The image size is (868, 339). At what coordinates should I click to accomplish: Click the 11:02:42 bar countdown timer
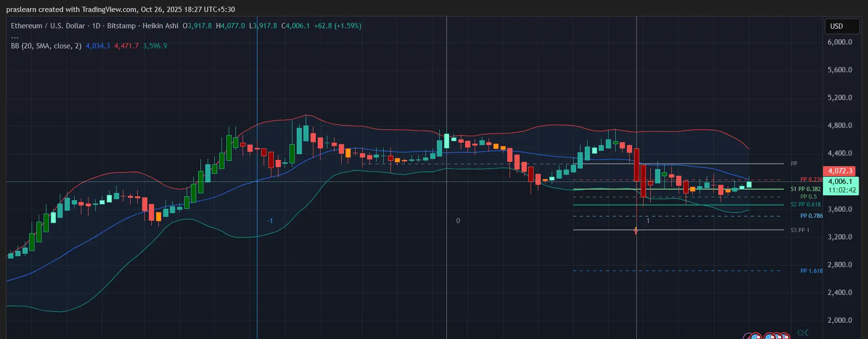coord(842,190)
